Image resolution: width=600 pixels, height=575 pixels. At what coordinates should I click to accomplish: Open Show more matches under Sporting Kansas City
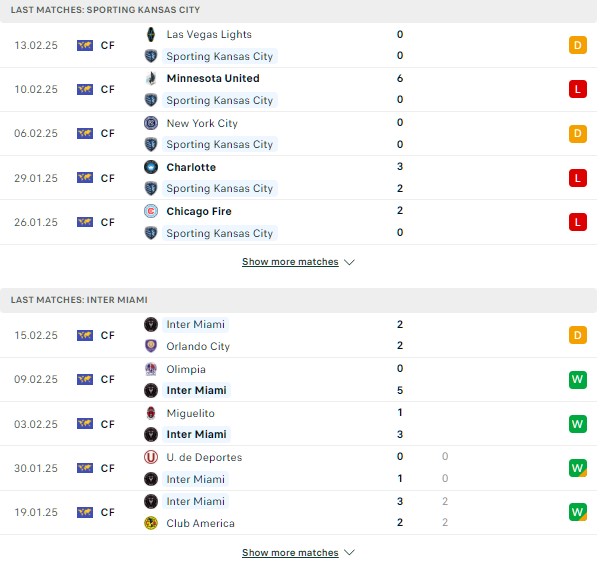coord(290,262)
